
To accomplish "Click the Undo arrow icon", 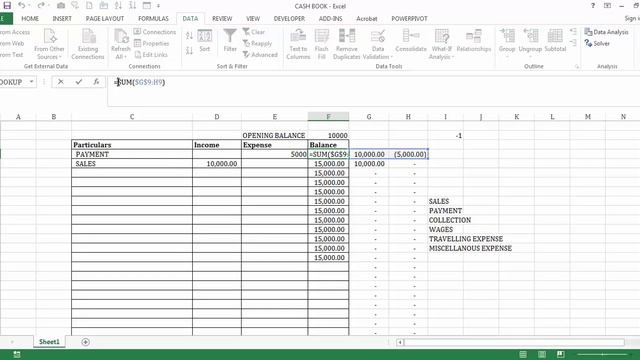I will [x=22, y=5].
